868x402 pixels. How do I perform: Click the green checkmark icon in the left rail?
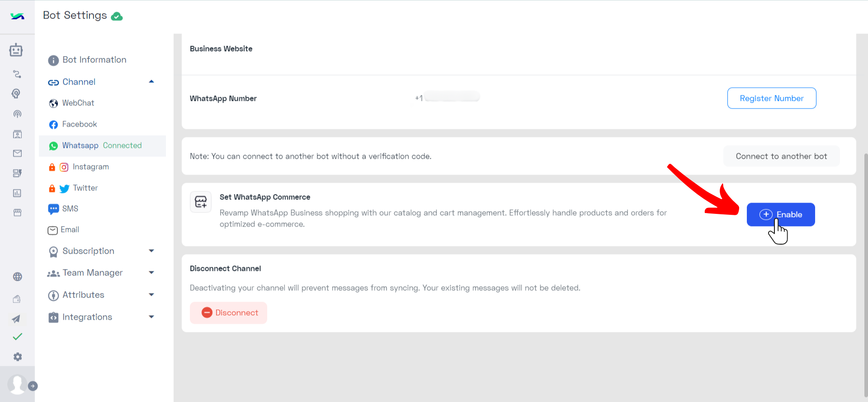pyautogui.click(x=17, y=337)
